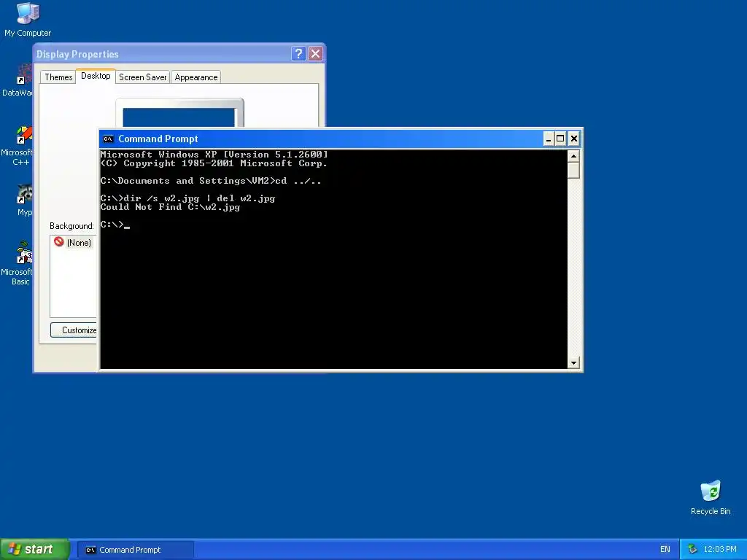Open the Start menu
The height and width of the screenshot is (560, 747).
[x=34, y=550]
